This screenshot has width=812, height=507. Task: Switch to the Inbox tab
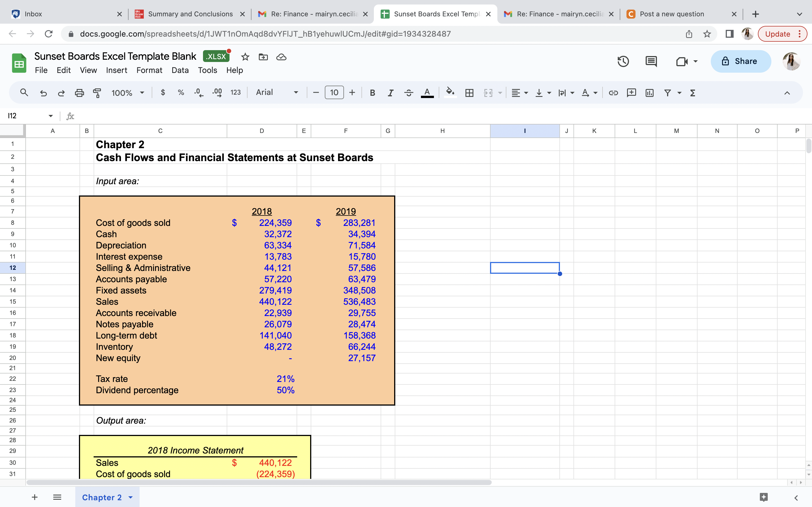[x=60, y=14]
